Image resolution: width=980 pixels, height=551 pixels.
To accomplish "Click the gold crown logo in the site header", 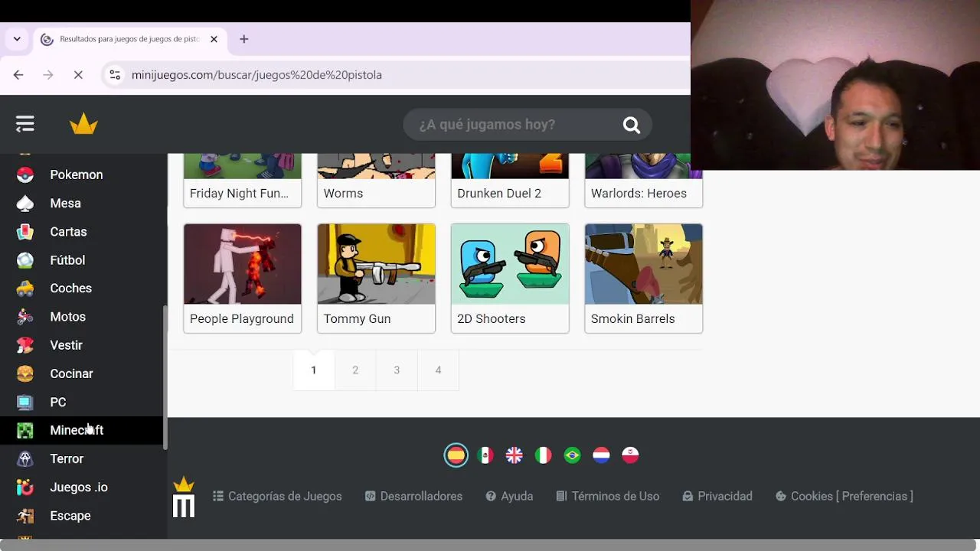I will coord(83,124).
